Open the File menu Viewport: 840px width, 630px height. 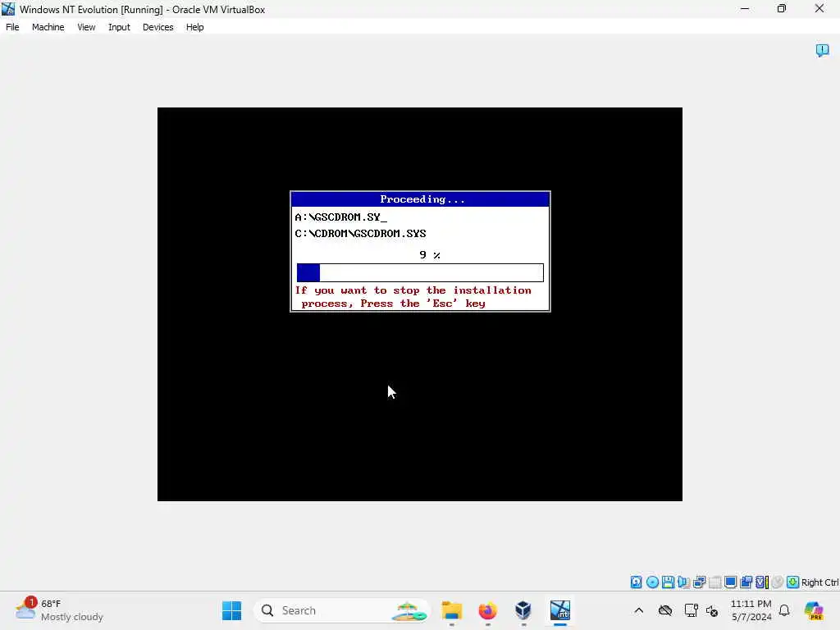tap(12, 27)
